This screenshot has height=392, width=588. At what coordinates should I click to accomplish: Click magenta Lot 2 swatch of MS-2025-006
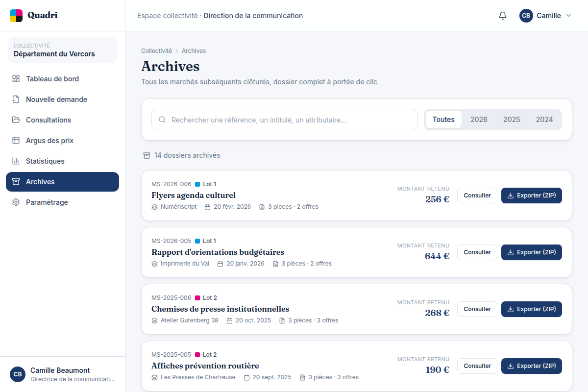coord(197,298)
